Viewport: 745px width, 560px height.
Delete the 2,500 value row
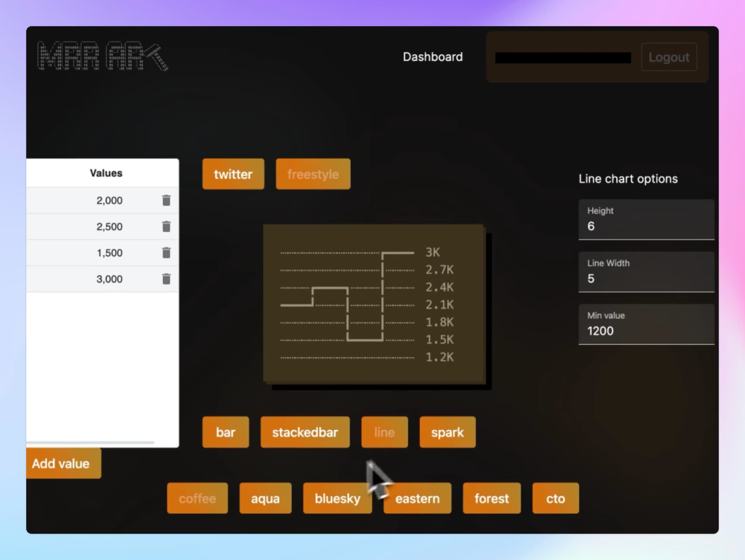166,227
